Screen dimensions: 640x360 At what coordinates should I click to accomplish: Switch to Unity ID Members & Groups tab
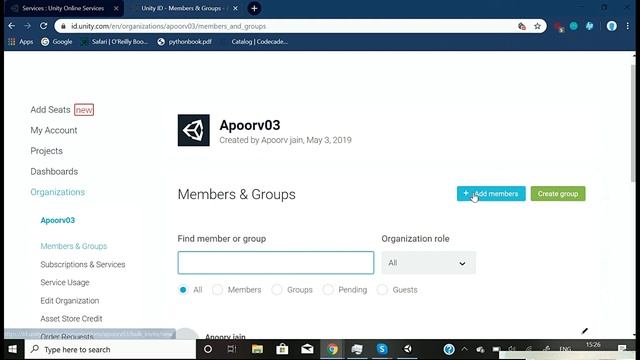coord(182,8)
